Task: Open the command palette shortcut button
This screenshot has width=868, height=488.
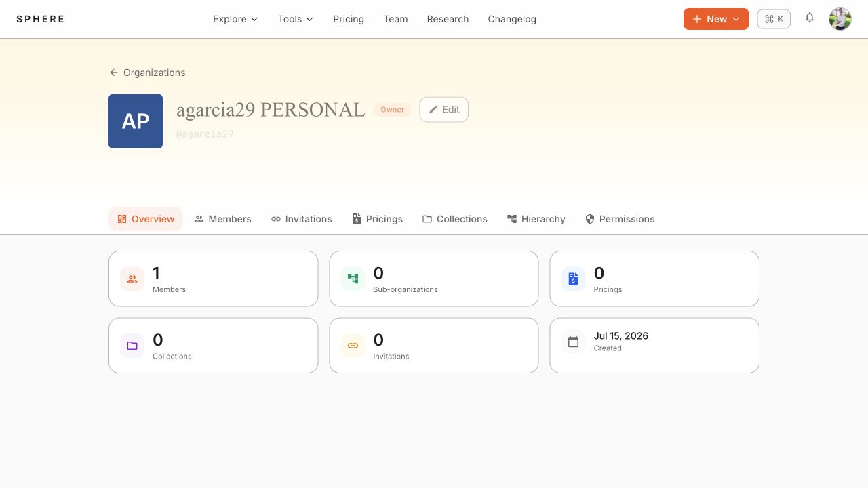Action: [774, 19]
